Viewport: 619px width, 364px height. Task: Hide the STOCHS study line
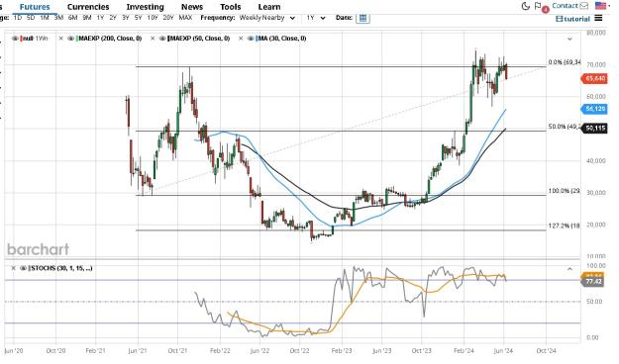coord(23,268)
